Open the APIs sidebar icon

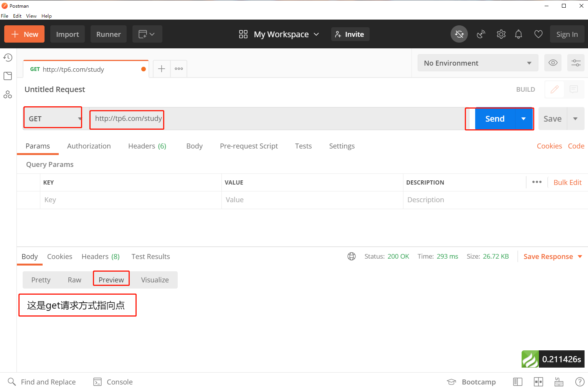8,94
